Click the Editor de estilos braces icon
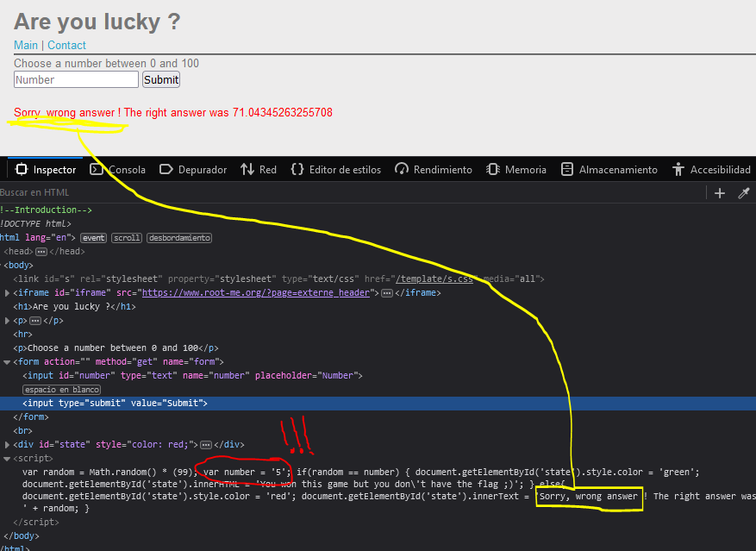 tap(297, 169)
